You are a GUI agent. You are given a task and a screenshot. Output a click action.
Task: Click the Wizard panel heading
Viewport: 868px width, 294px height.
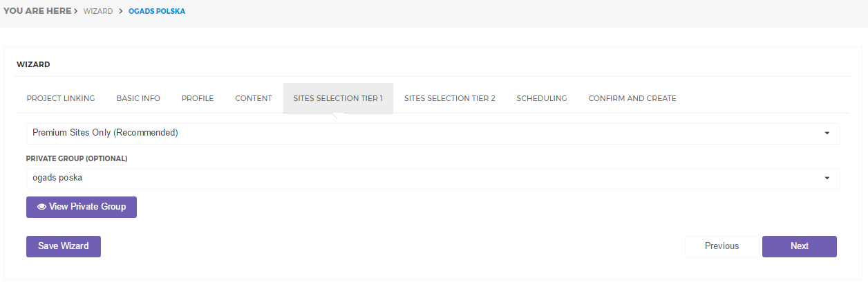pos(33,64)
